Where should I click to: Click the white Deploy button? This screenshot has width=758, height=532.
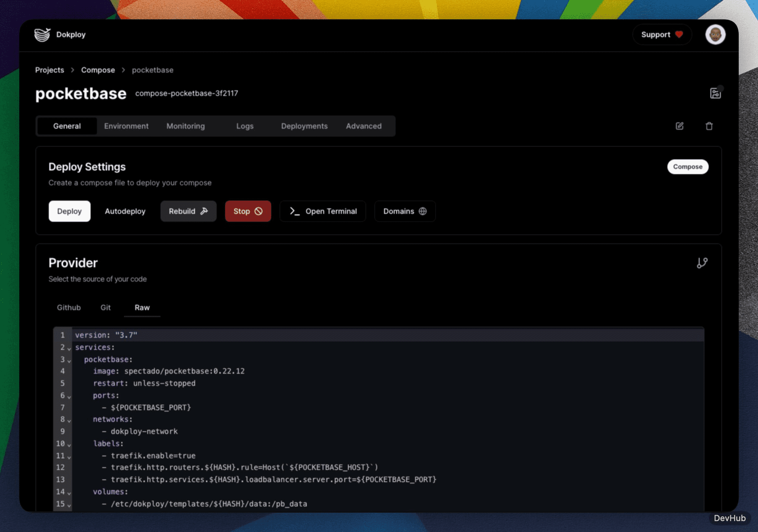(70, 211)
